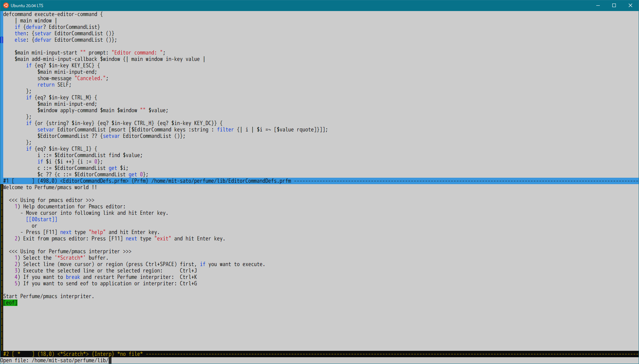The width and height of the screenshot is (639, 364).
Task: Click '$window apply-command $main $window' line
Action: [x=103, y=110]
